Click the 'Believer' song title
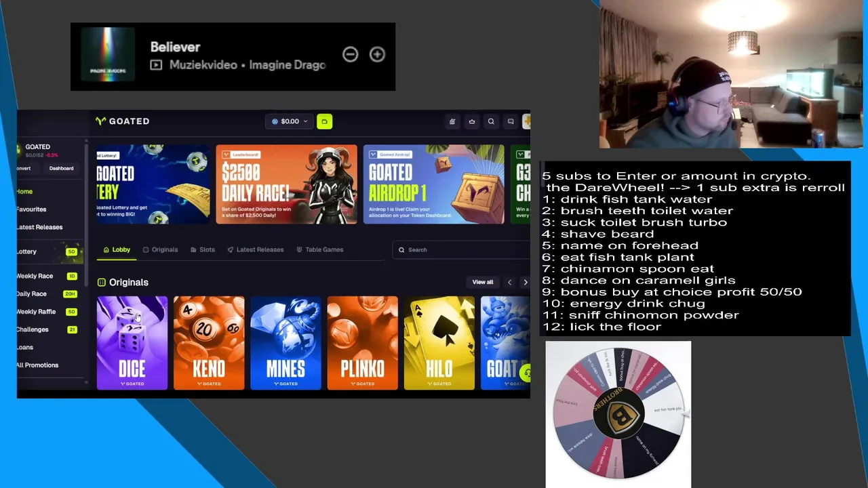 175,47
